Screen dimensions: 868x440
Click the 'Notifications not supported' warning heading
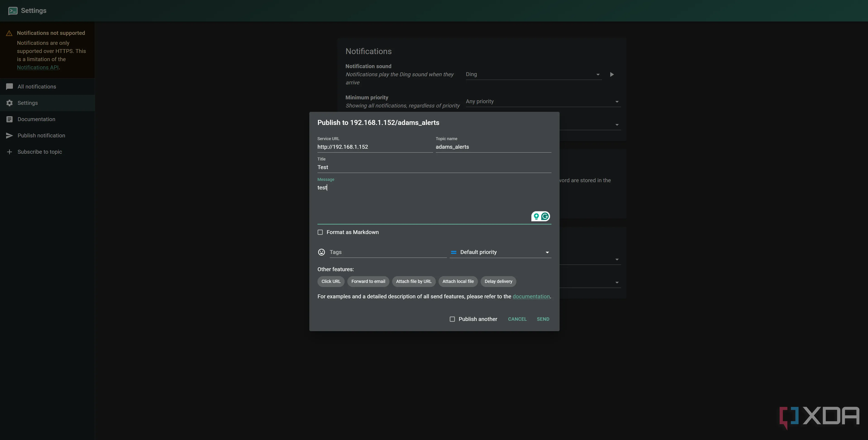pyautogui.click(x=51, y=33)
